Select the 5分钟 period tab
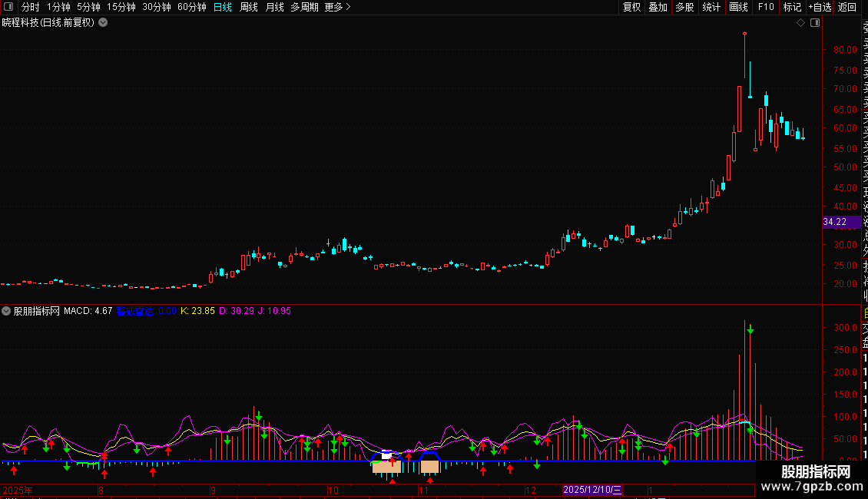 tap(88, 7)
